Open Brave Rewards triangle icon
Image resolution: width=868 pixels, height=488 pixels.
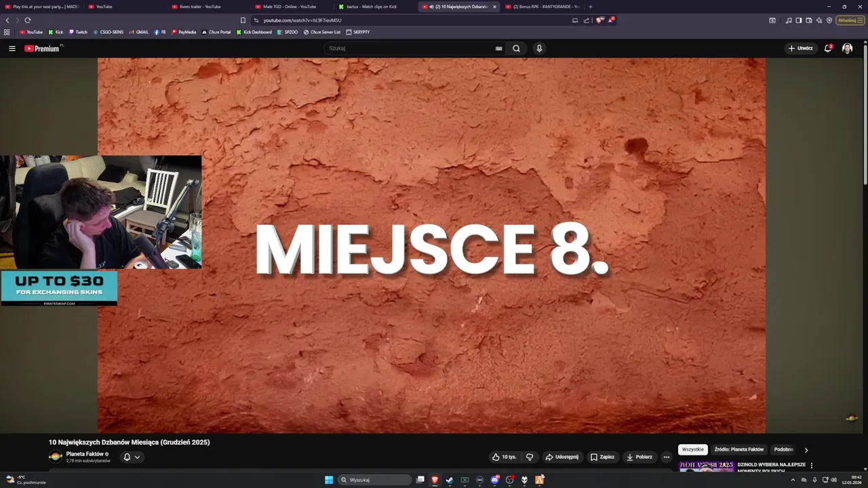(610, 20)
